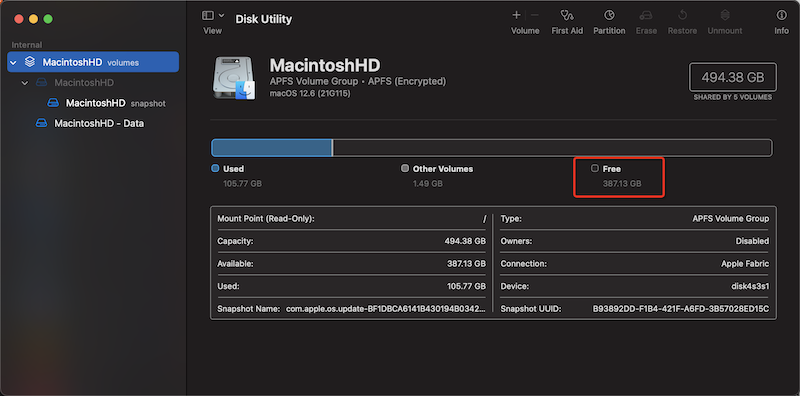Click the MacintoshHD - Data disk icon
Screen dimensions: 800x396
tap(42, 123)
